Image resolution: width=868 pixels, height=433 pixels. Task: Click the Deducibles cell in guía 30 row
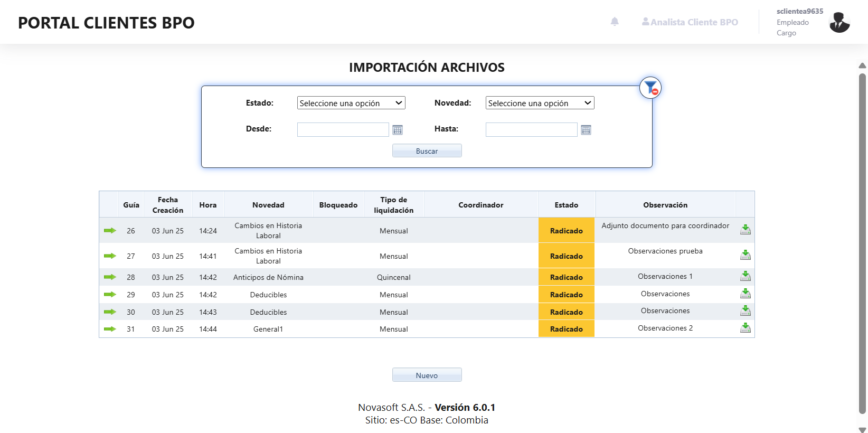(268, 312)
